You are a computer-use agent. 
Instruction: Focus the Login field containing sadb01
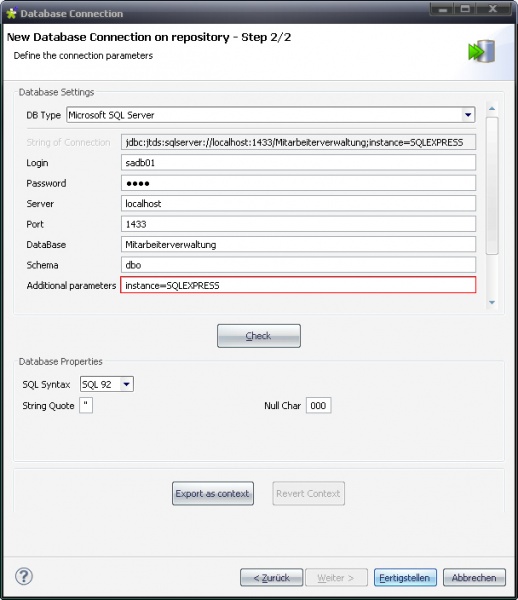298,163
